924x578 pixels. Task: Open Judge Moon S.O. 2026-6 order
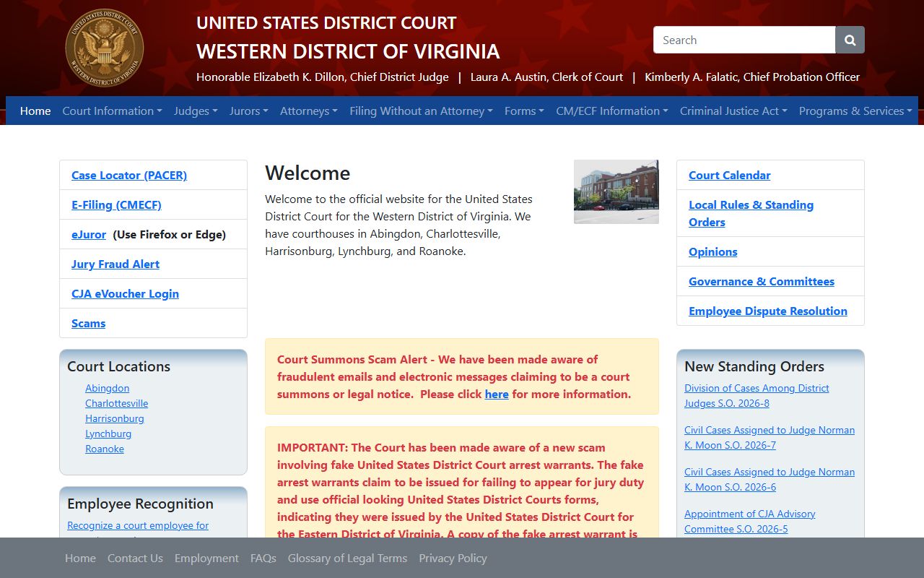tap(770, 480)
